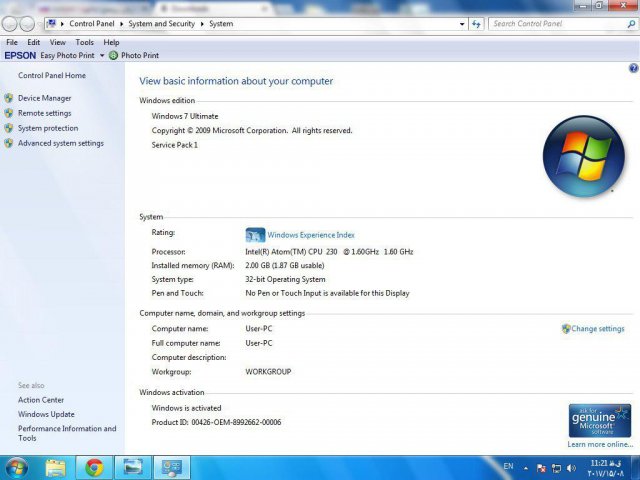Show hidden tray icons arrow

tap(527, 467)
